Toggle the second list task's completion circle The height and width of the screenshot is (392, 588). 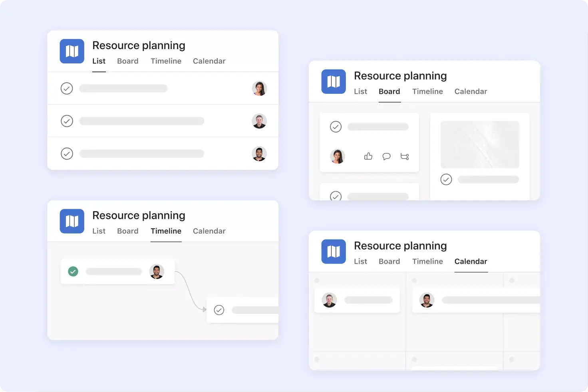(x=67, y=121)
